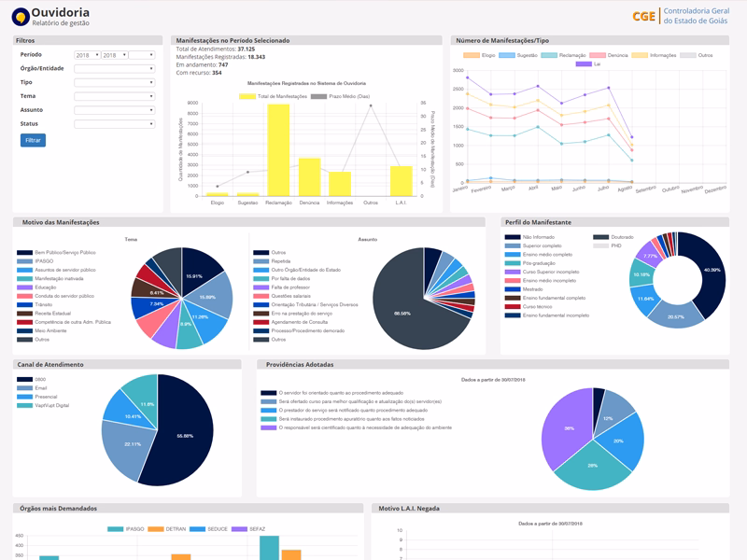Open the Órgão/Entidade dropdown
The width and height of the screenshot is (747, 560).
(114, 68)
